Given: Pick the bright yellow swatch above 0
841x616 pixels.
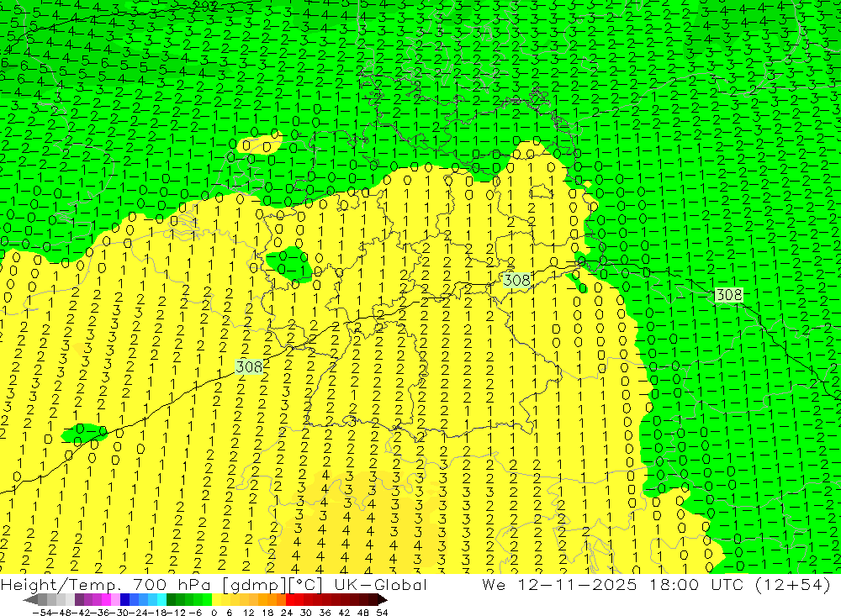Looking at the screenshot, I should pyautogui.click(x=217, y=600).
